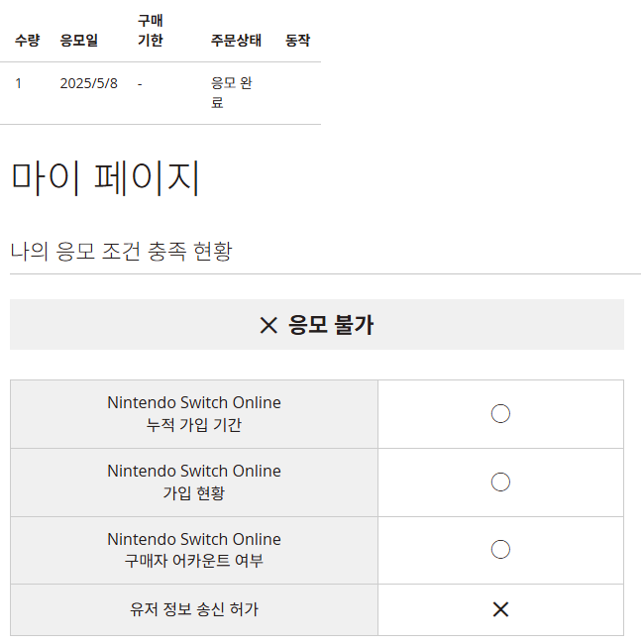Image resolution: width=644 pixels, height=644 pixels.
Task: Click the circle icon for 가입 현황
Action: 500,482
